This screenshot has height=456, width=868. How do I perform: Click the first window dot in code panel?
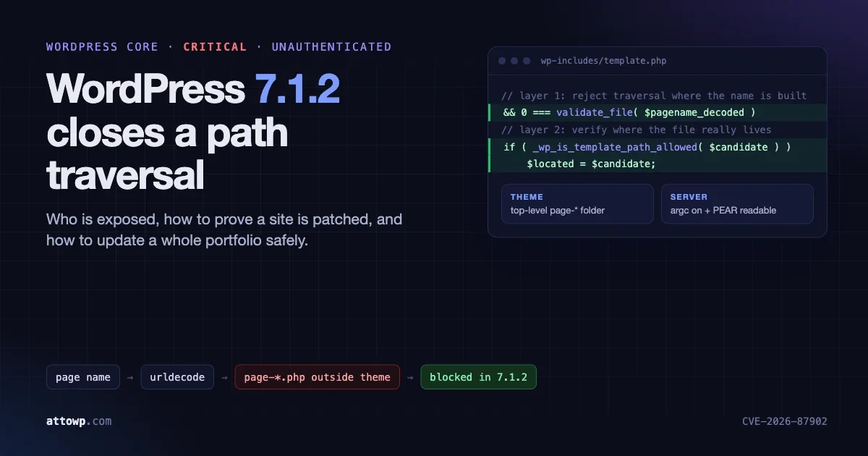502,61
